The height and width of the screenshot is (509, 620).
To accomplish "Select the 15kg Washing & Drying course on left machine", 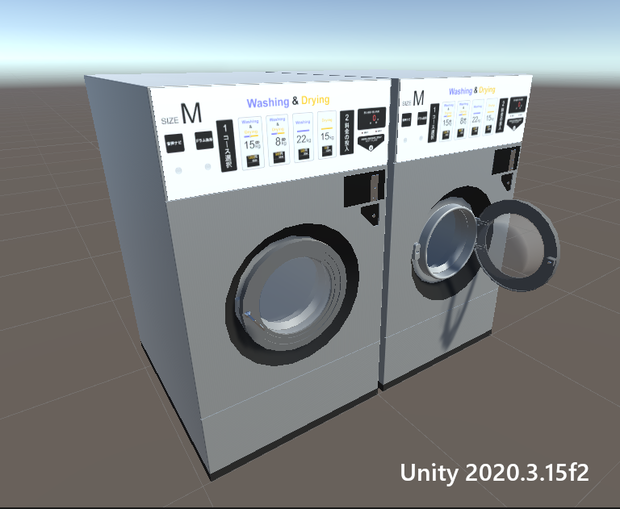I will 251,143.
